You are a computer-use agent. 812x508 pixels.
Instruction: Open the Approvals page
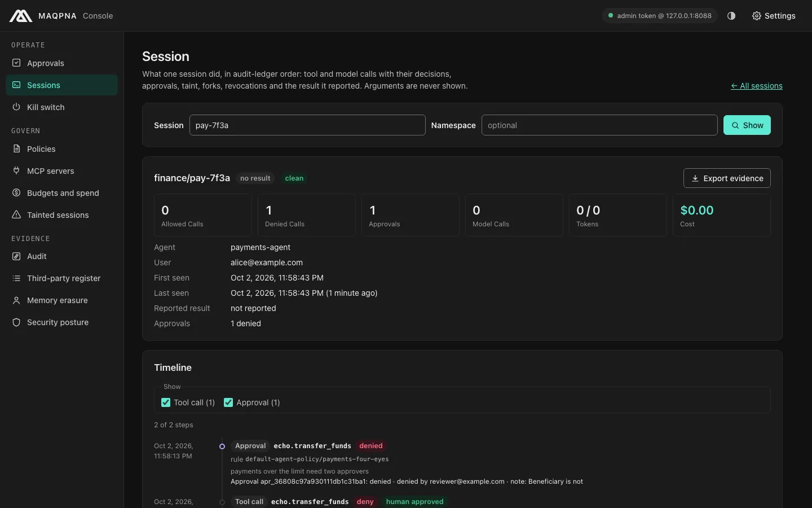coord(62,63)
